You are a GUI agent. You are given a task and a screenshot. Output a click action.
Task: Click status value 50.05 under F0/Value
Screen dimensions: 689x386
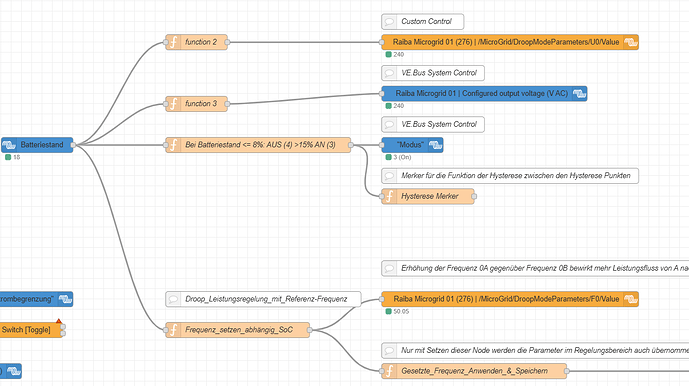(x=401, y=311)
